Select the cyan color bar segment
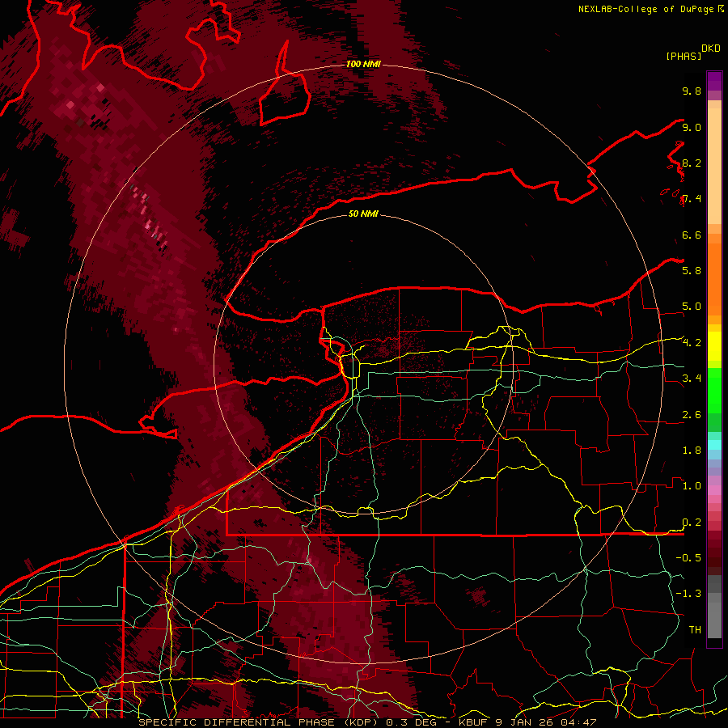The image size is (728, 728). [714, 445]
